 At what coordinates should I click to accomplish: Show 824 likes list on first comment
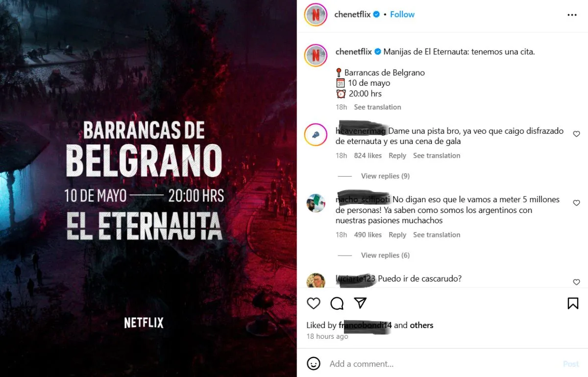367,155
